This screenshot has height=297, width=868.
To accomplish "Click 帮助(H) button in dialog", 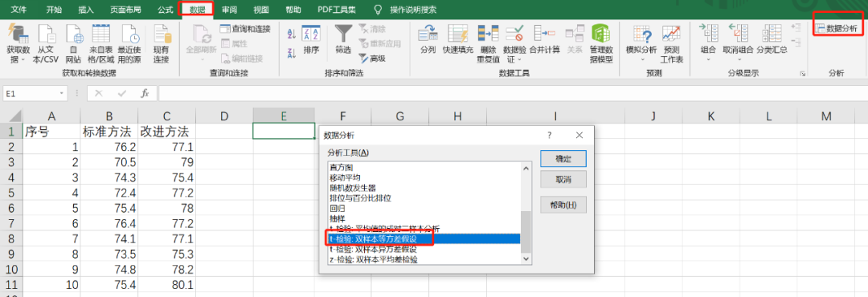I will click(563, 205).
